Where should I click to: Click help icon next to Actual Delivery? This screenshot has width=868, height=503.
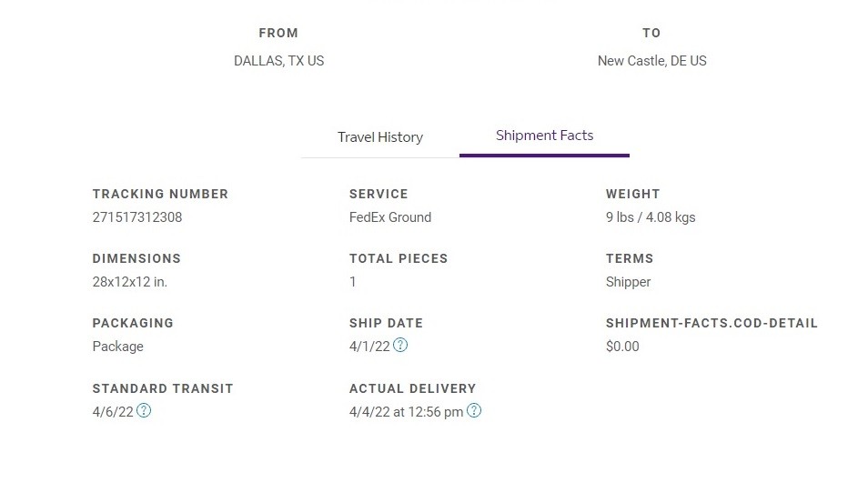tap(474, 410)
